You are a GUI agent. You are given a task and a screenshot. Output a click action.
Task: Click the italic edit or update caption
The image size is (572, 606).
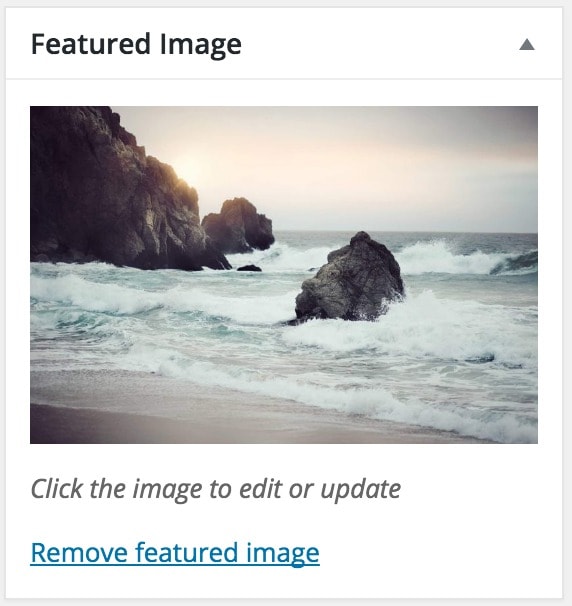click(216, 489)
